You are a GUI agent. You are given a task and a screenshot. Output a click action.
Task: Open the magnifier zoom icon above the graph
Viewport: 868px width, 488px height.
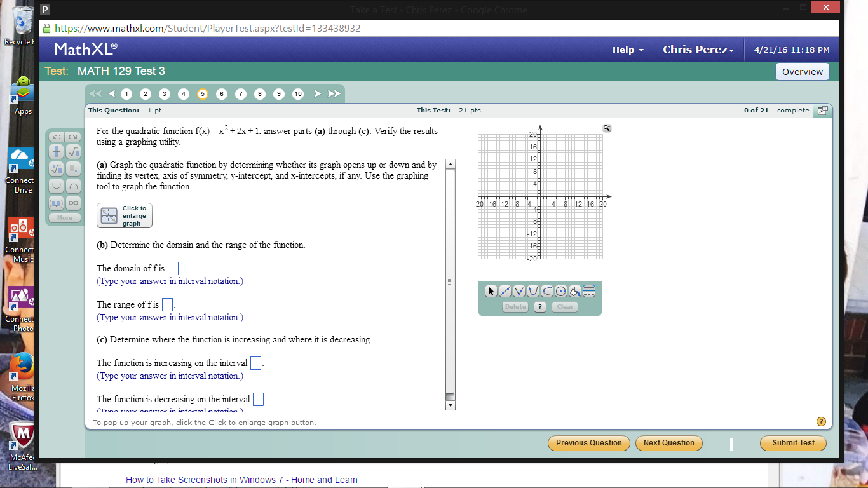click(x=607, y=128)
